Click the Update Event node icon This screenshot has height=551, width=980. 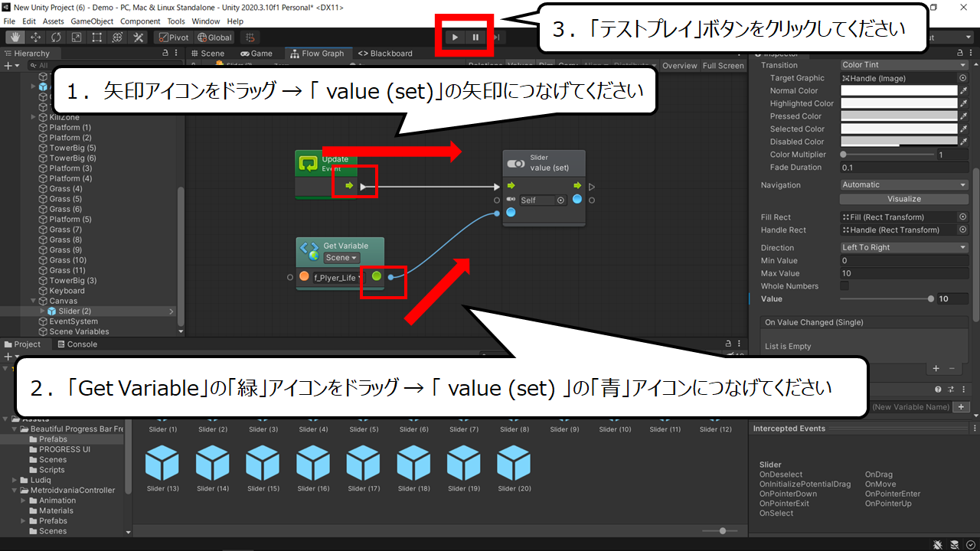309,163
